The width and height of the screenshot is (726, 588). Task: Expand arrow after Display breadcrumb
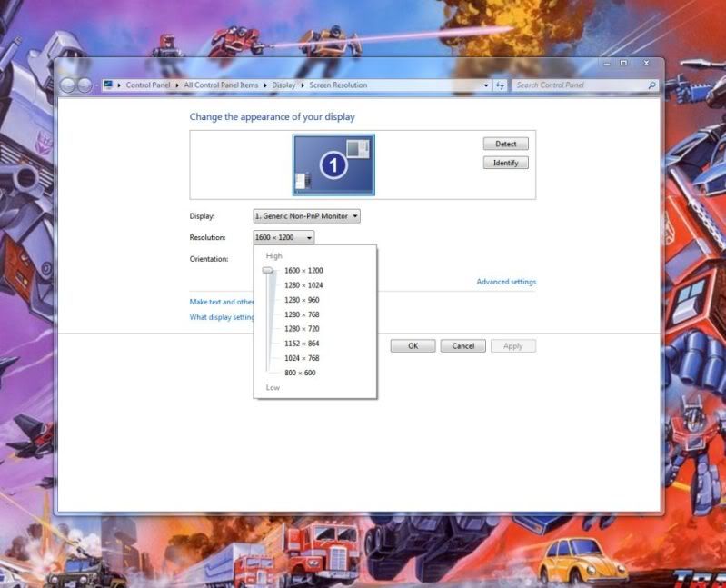303,85
